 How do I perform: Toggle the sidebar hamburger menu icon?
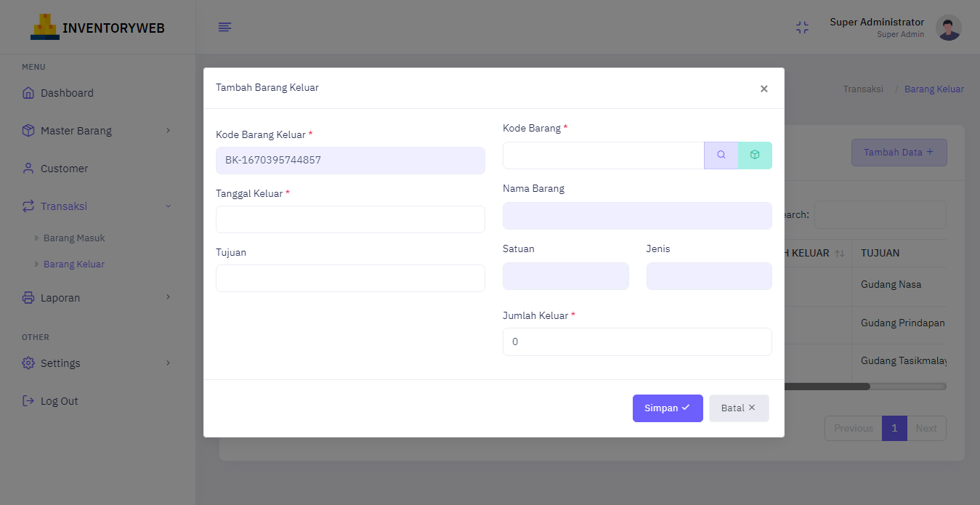click(x=225, y=27)
